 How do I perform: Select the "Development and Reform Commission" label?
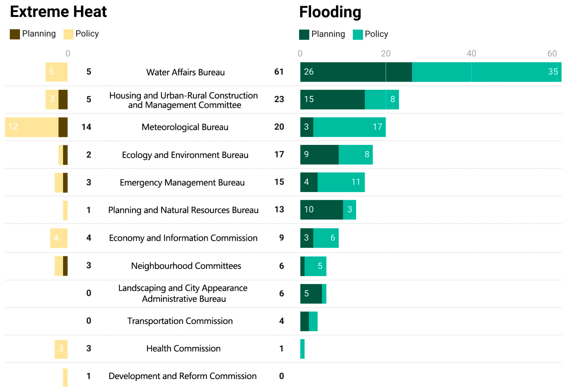pyautogui.click(x=183, y=376)
